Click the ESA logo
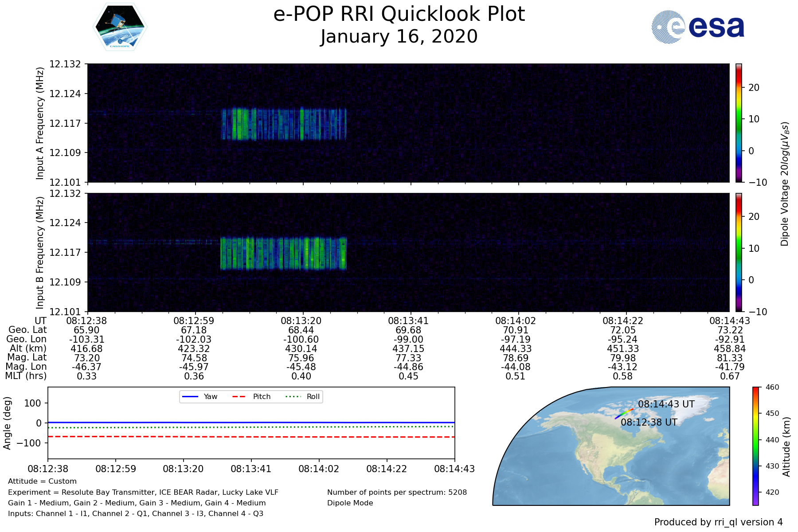The image size is (798, 532). coord(698,27)
